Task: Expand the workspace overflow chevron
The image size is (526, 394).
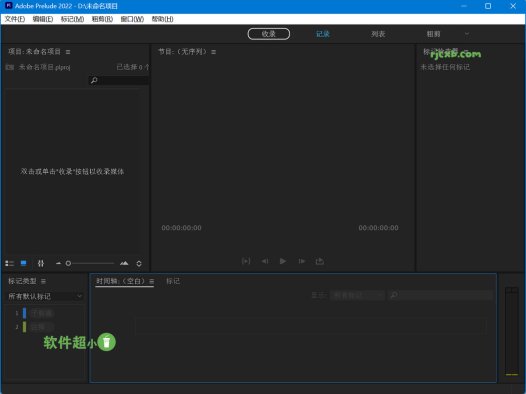Action: (467, 34)
